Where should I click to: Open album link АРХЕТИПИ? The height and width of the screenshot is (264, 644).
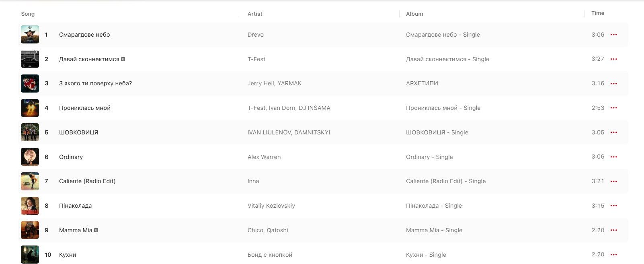[422, 83]
